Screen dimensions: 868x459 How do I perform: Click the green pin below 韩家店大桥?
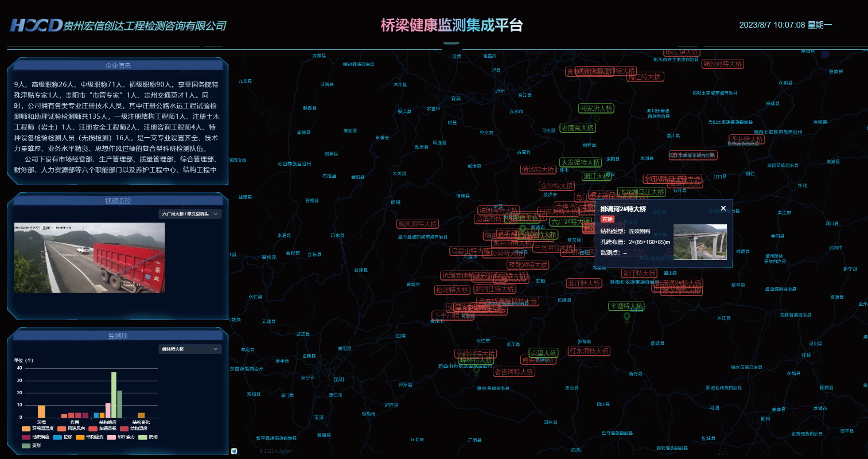pos(596,118)
